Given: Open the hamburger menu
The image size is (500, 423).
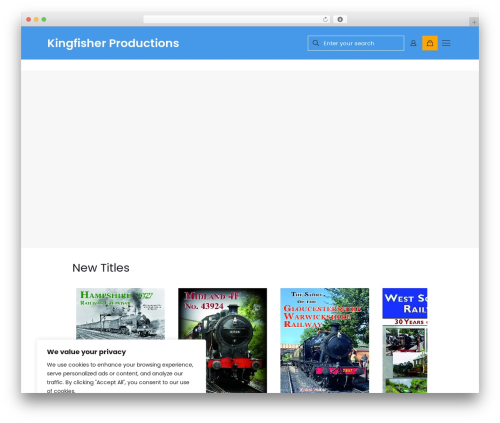Looking at the screenshot, I should coord(446,43).
